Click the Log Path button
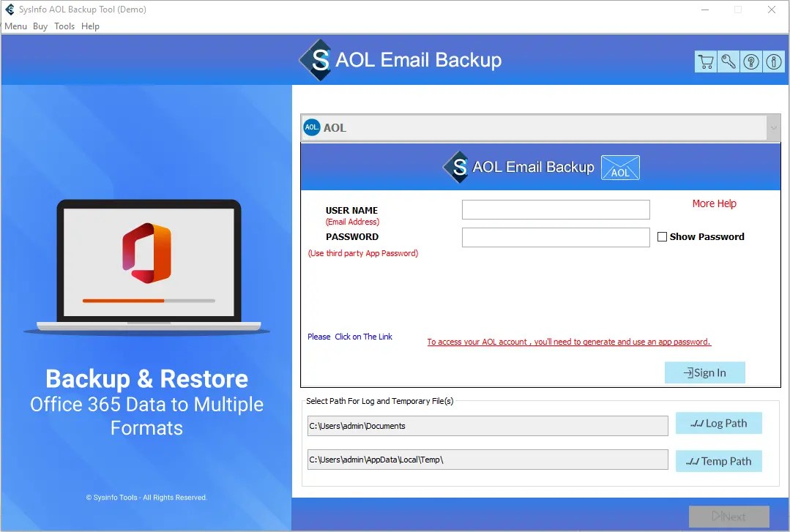Viewport: 790px width, 532px height. point(718,422)
